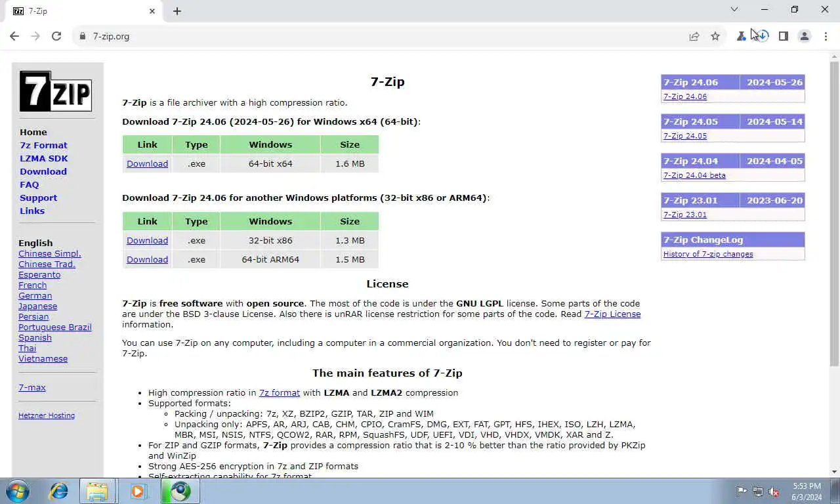
Task: Switch language to Chinese Trad.
Action: pyautogui.click(x=47, y=264)
